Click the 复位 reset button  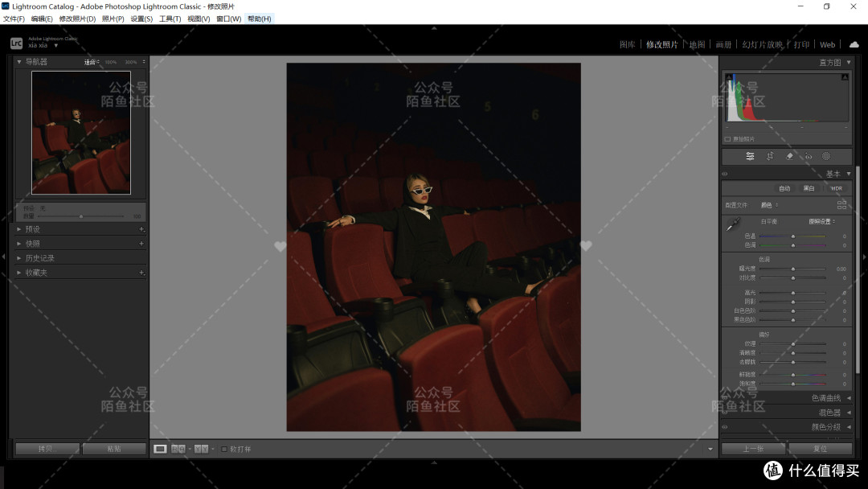point(821,449)
